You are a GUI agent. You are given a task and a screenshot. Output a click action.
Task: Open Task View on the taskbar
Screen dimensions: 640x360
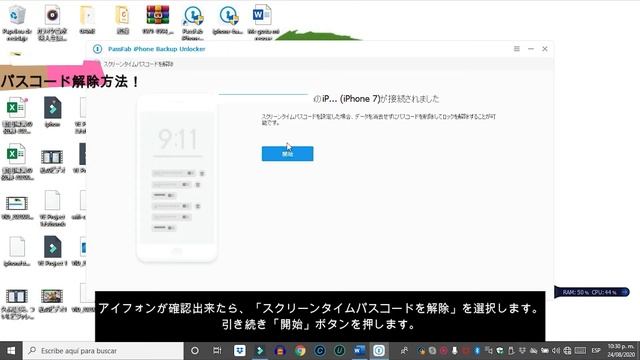coord(217,351)
